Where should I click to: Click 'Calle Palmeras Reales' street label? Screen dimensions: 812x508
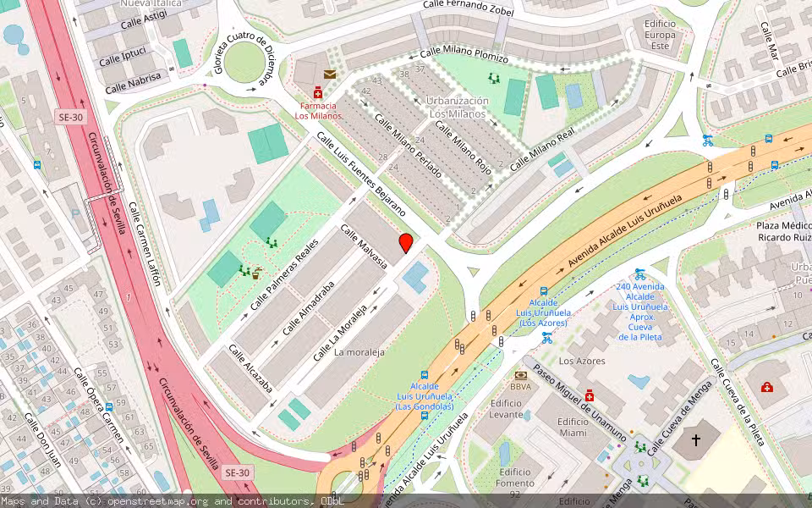tap(284, 274)
